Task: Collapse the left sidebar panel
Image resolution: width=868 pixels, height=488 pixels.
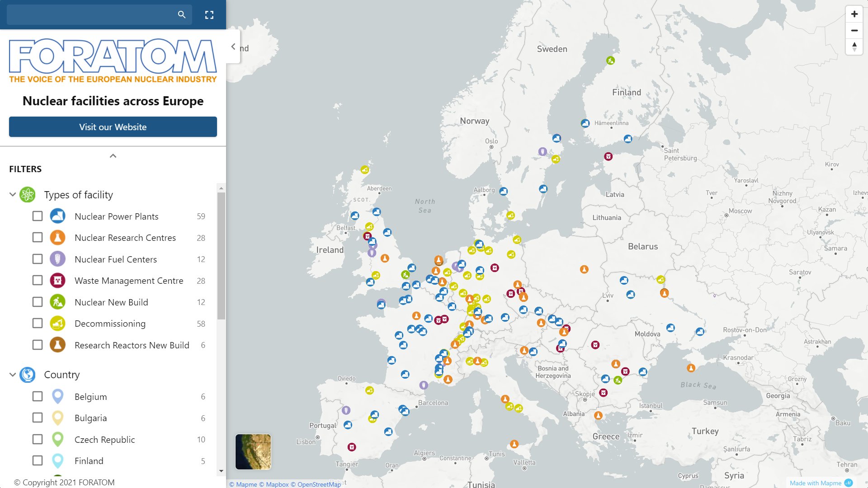Action: (x=233, y=47)
